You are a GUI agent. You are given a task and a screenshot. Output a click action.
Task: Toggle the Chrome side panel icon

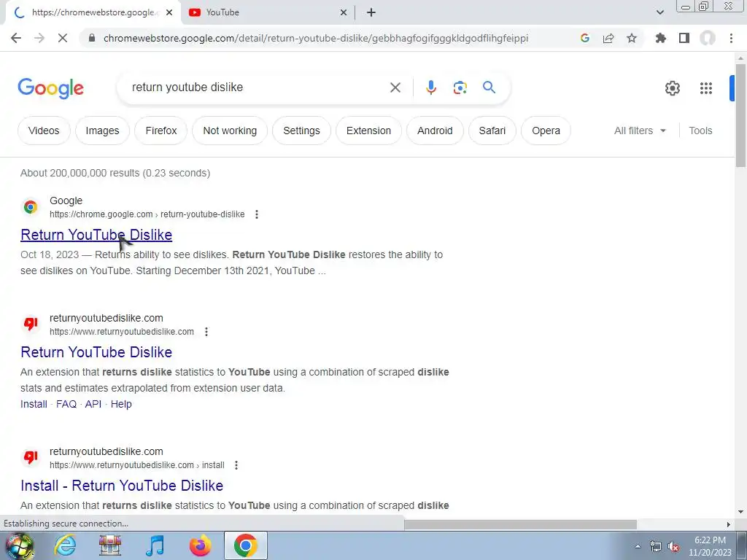pyautogui.click(x=684, y=38)
